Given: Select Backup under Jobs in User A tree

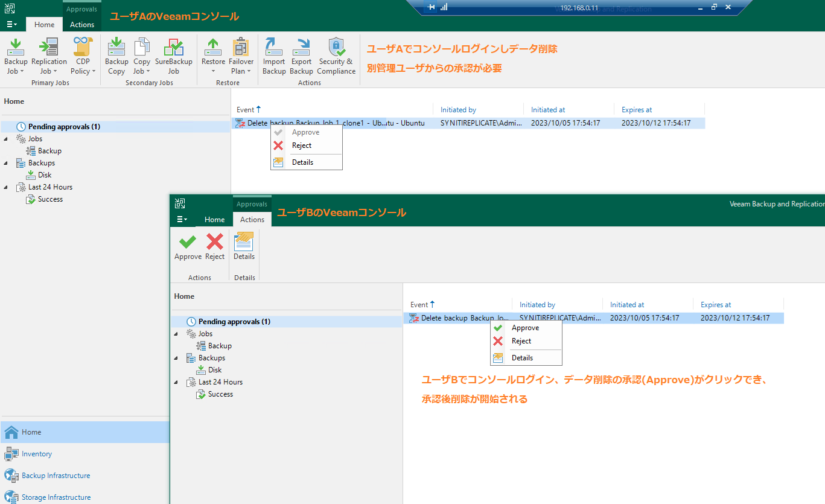Looking at the screenshot, I should (50, 151).
